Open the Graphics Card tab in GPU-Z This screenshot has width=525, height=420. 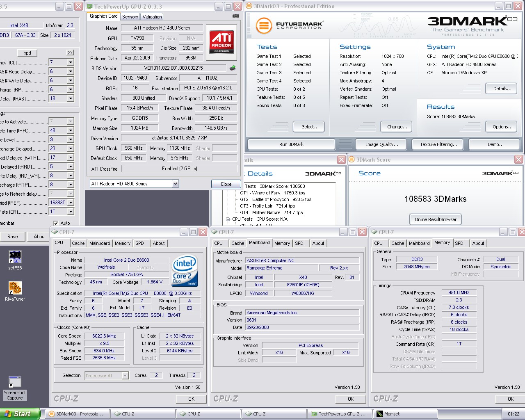point(103,16)
